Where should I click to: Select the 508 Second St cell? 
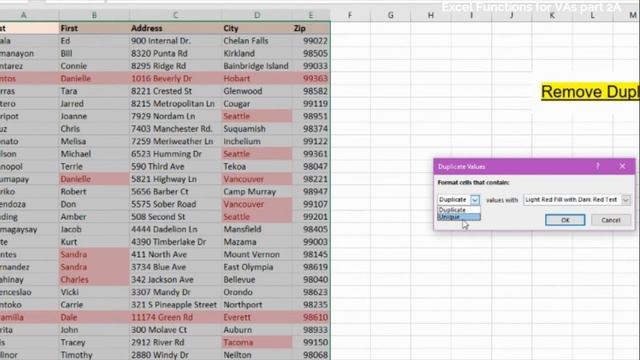tap(175, 217)
